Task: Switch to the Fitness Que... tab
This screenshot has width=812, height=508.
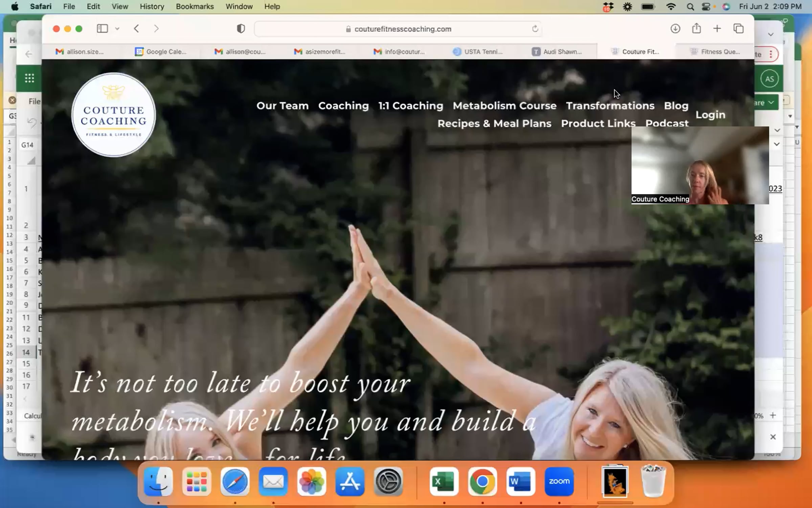Action: coord(715,51)
